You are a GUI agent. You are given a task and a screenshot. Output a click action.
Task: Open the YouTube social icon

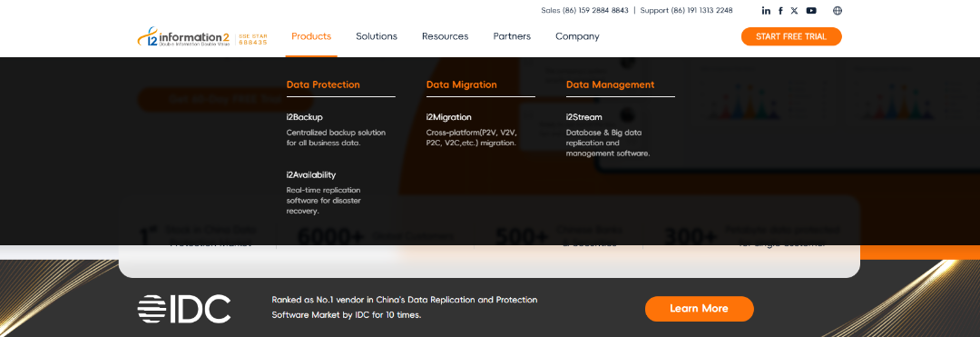811,11
